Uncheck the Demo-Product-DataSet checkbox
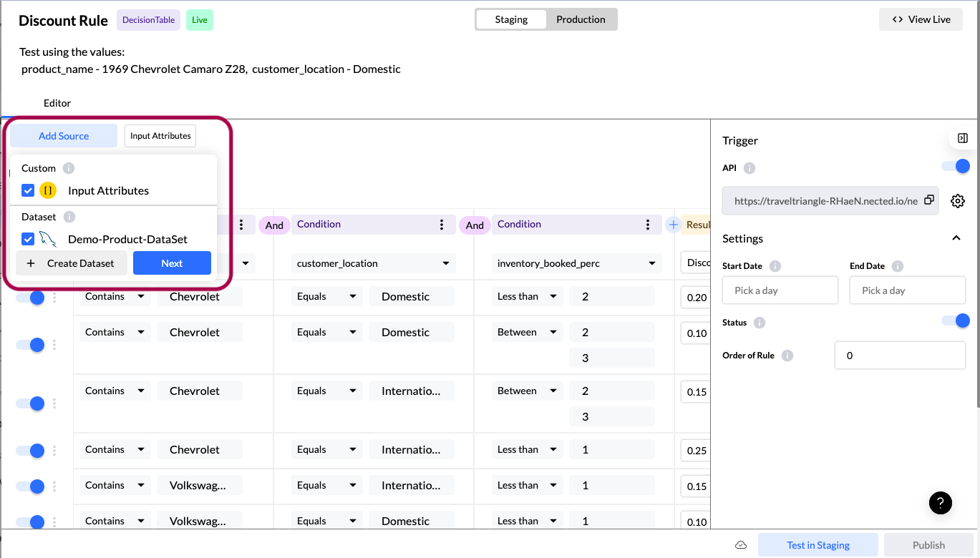The width and height of the screenshot is (980, 558). (28, 239)
